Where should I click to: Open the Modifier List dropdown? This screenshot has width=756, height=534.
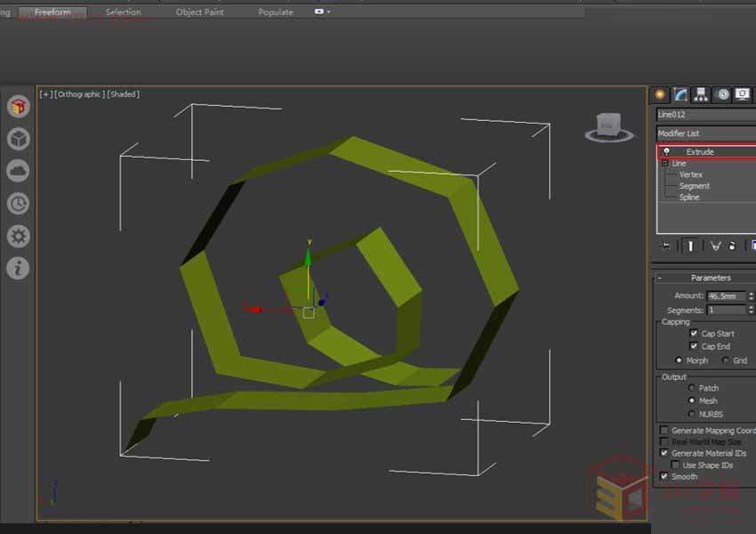pyautogui.click(x=706, y=133)
